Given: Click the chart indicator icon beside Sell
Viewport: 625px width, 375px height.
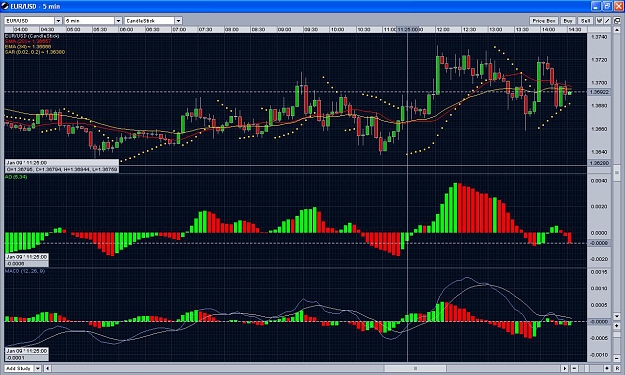Looking at the screenshot, I should click(x=599, y=21).
